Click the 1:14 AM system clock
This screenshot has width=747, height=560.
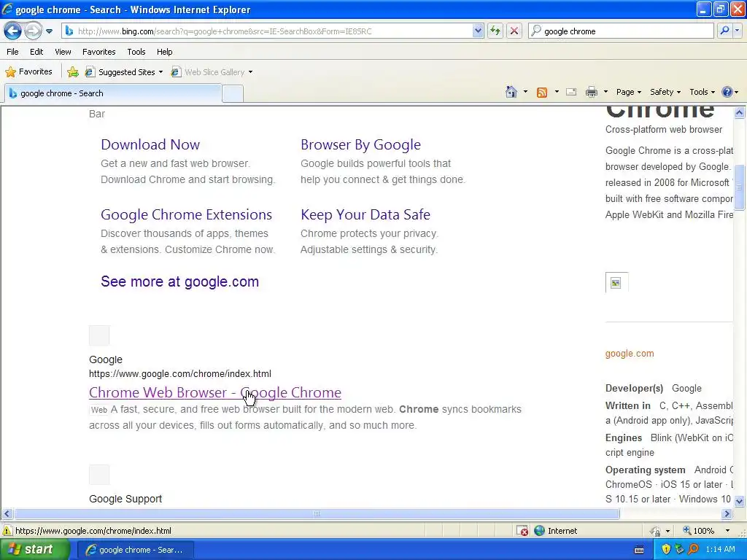(720, 550)
